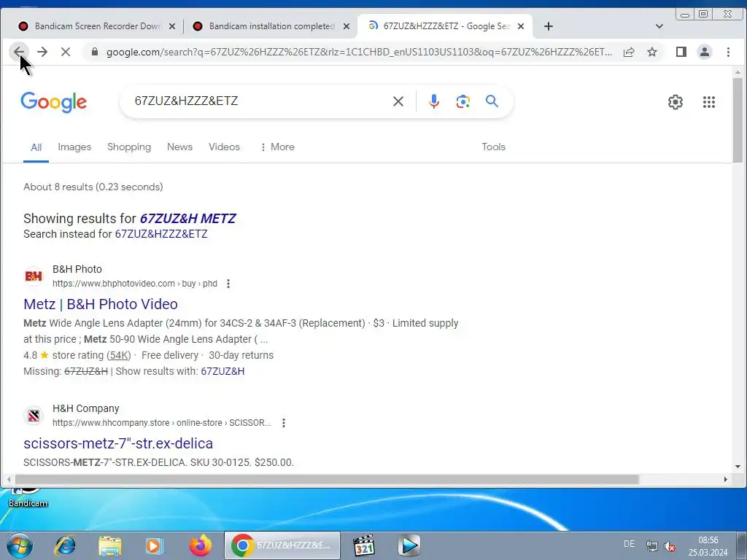Viewport: 747px width, 560px height.
Task: Open Media Player Classic 321 icon
Action: pyautogui.click(x=364, y=545)
